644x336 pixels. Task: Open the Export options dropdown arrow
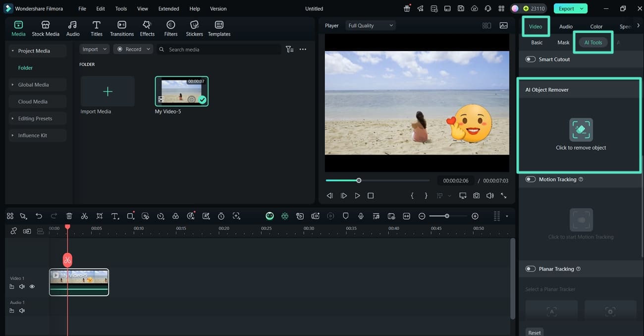coord(583,8)
